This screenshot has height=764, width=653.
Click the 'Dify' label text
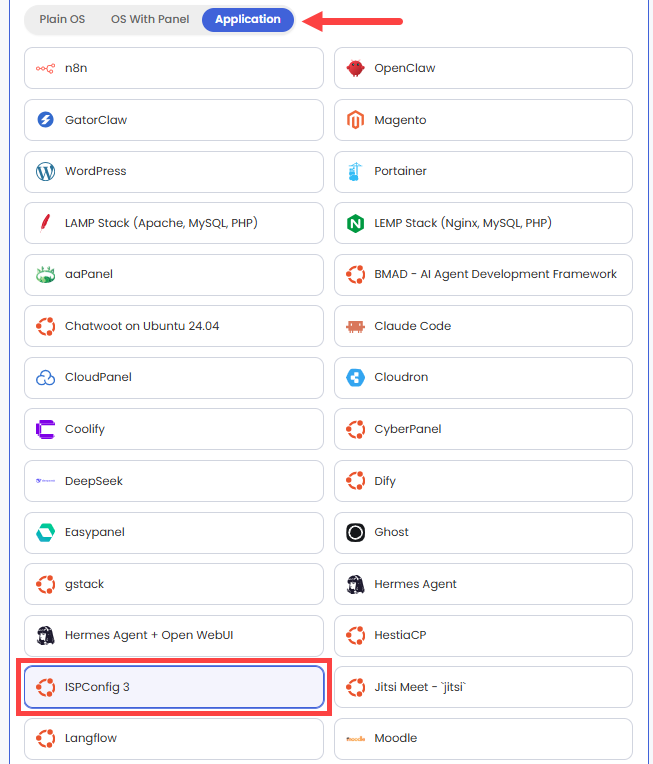tap(385, 481)
